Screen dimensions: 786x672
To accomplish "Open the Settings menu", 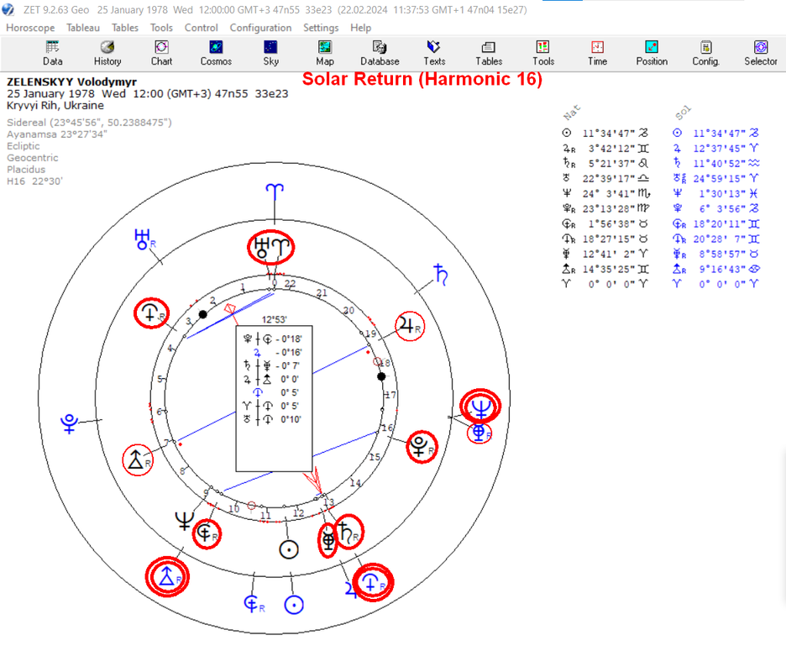I will pyautogui.click(x=321, y=28).
